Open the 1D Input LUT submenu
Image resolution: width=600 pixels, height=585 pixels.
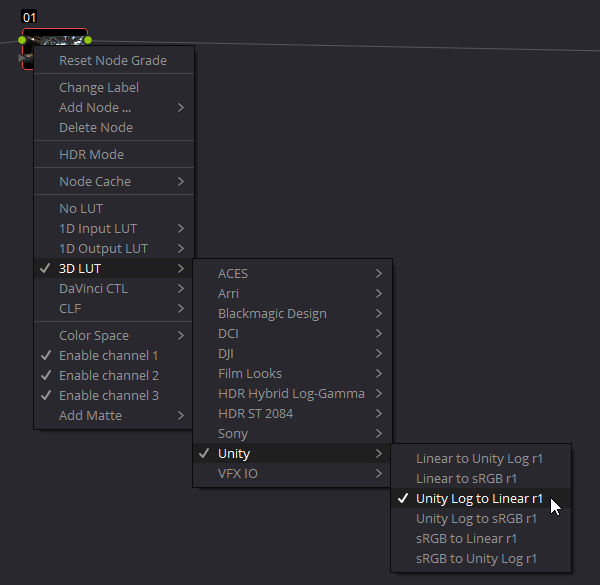[x=114, y=228]
